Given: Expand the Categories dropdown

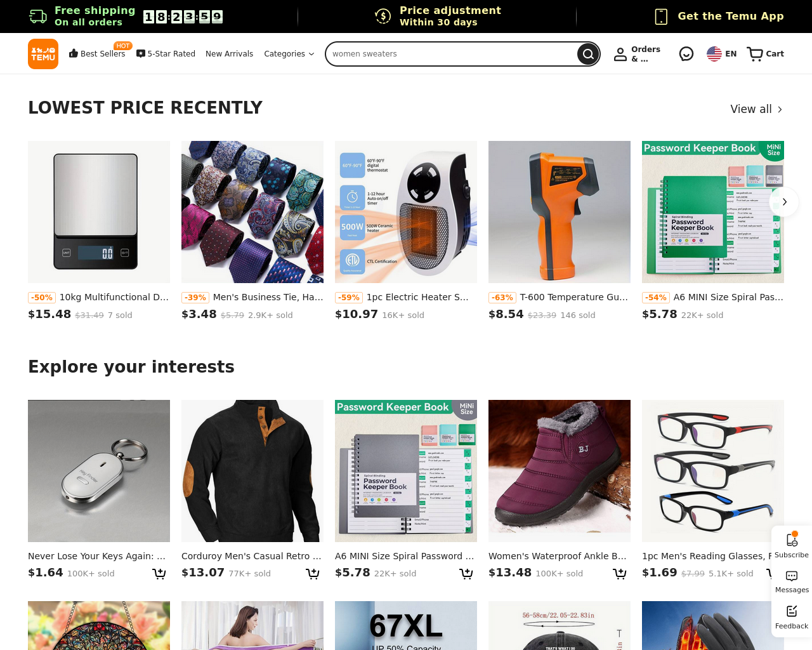Looking at the screenshot, I should [x=289, y=54].
